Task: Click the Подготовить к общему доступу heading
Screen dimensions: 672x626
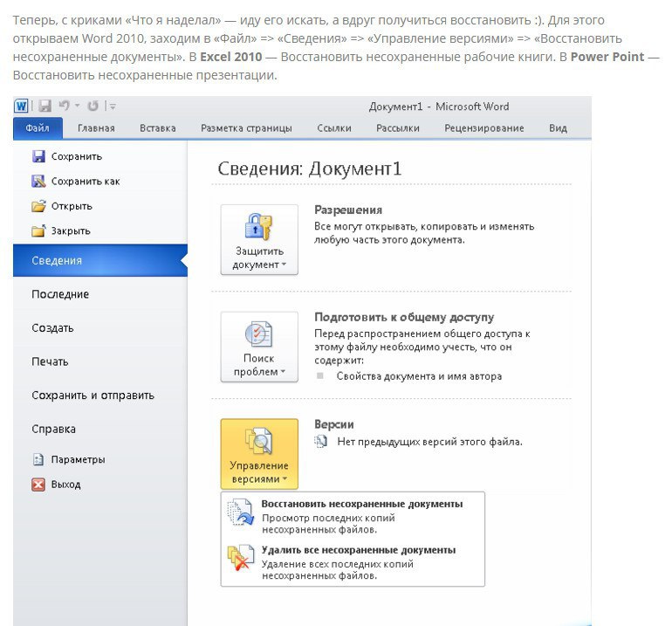Action: pyautogui.click(x=404, y=317)
